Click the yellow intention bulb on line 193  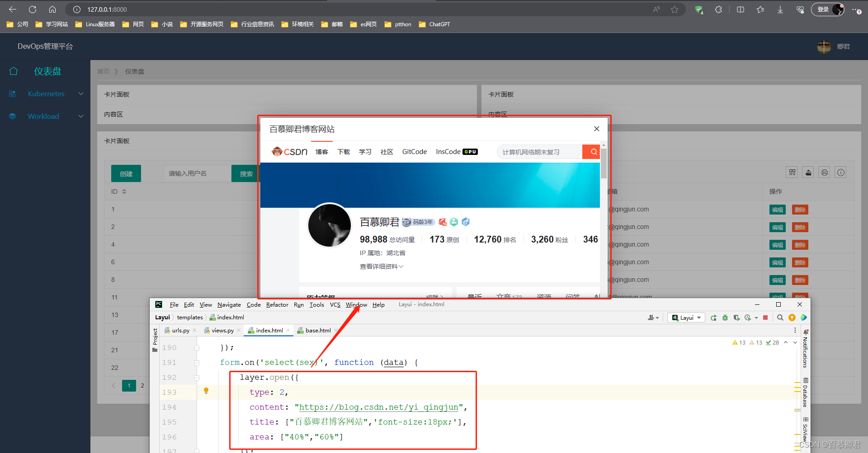[x=206, y=391]
